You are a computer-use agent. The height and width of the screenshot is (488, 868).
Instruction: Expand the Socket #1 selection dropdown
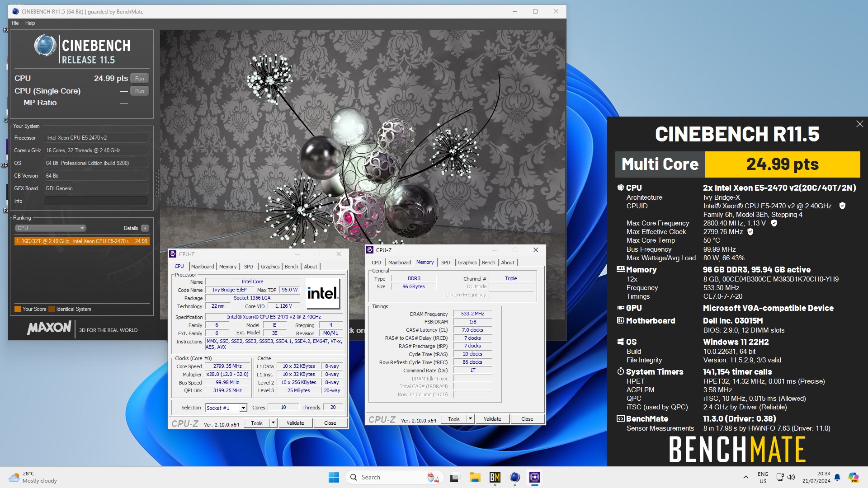point(243,408)
